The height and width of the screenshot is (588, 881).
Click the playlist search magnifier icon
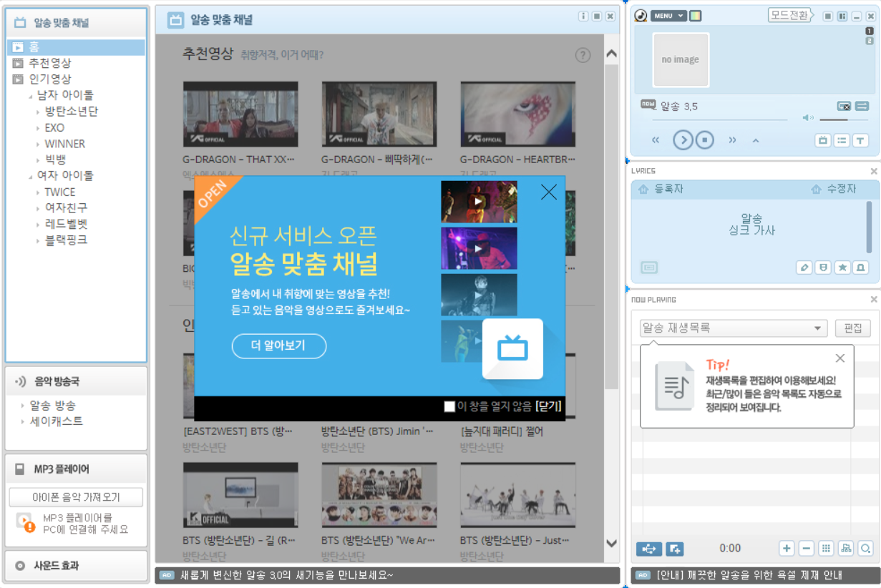(x=865, y=549)
